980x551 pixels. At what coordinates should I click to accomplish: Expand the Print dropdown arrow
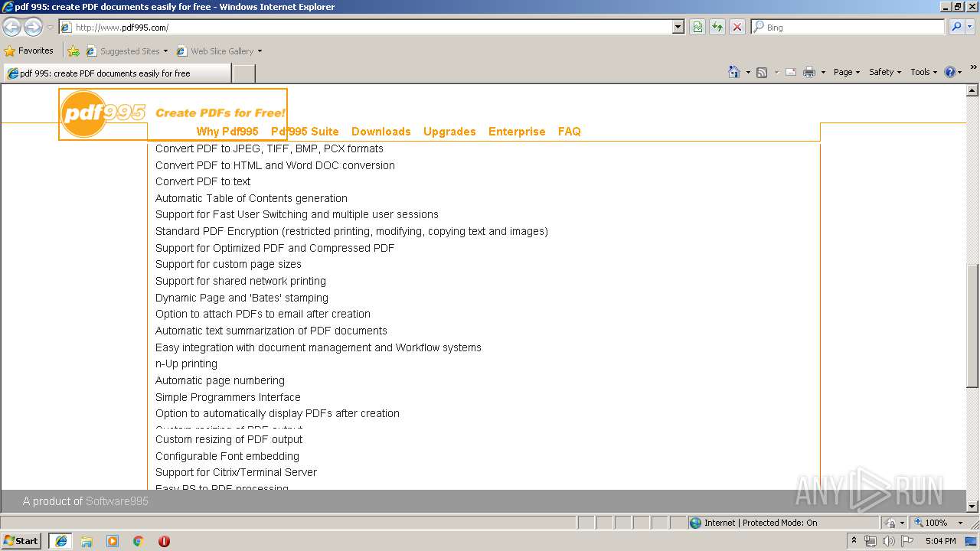click(823, 72)
